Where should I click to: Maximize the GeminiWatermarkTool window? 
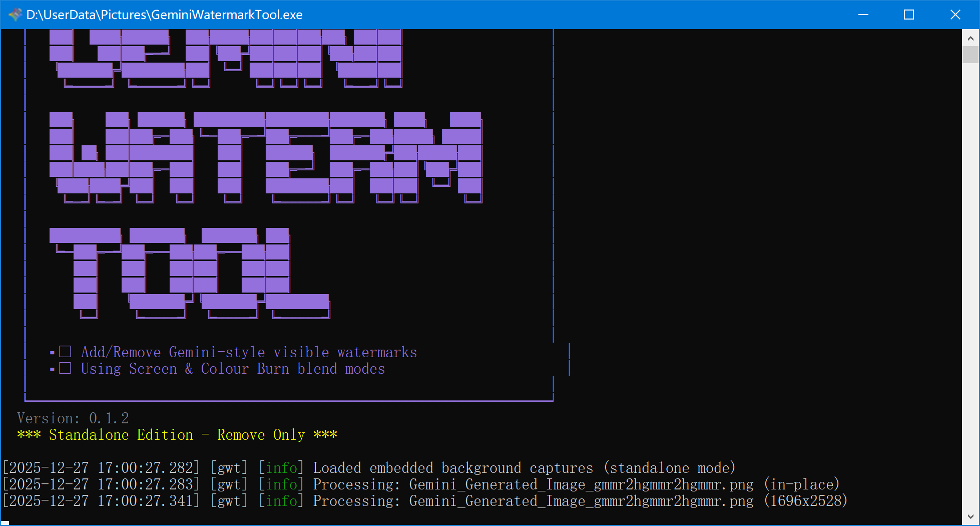coord(909,15)
